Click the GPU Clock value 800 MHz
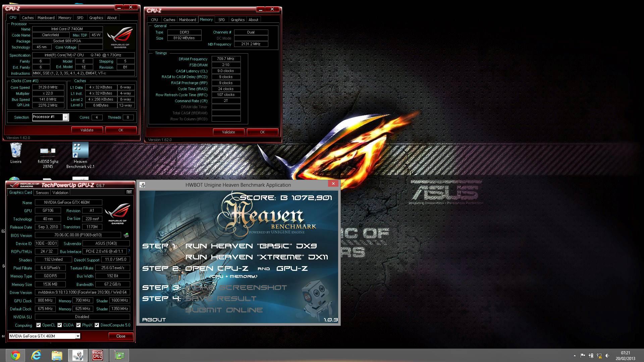 (x=45, y=300)
